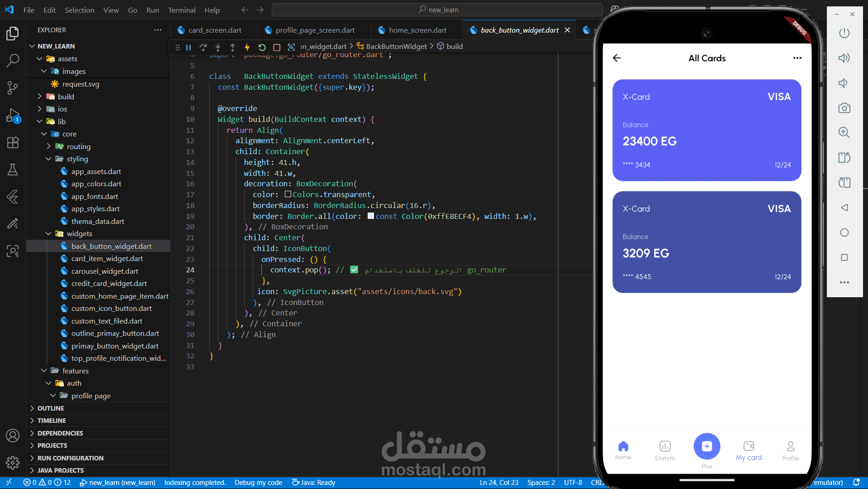Click Debug my code in status bar
The width and height of the screenshot is (868, 489).
[x=258, y=483]
